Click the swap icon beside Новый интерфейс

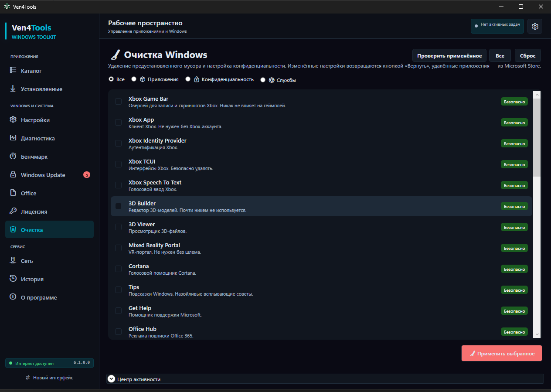click(x=28, y=378)
